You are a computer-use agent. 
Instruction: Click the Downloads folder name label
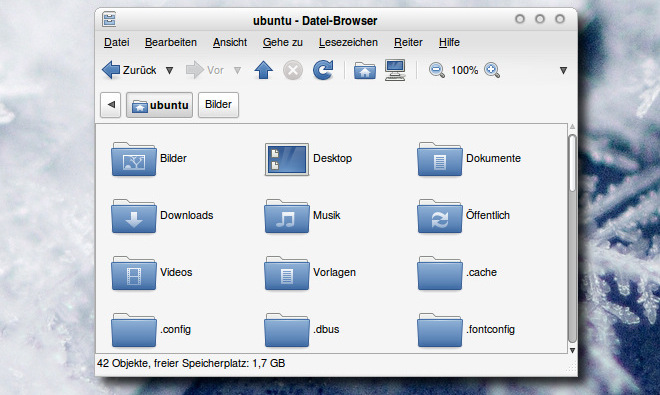(187, 215)
